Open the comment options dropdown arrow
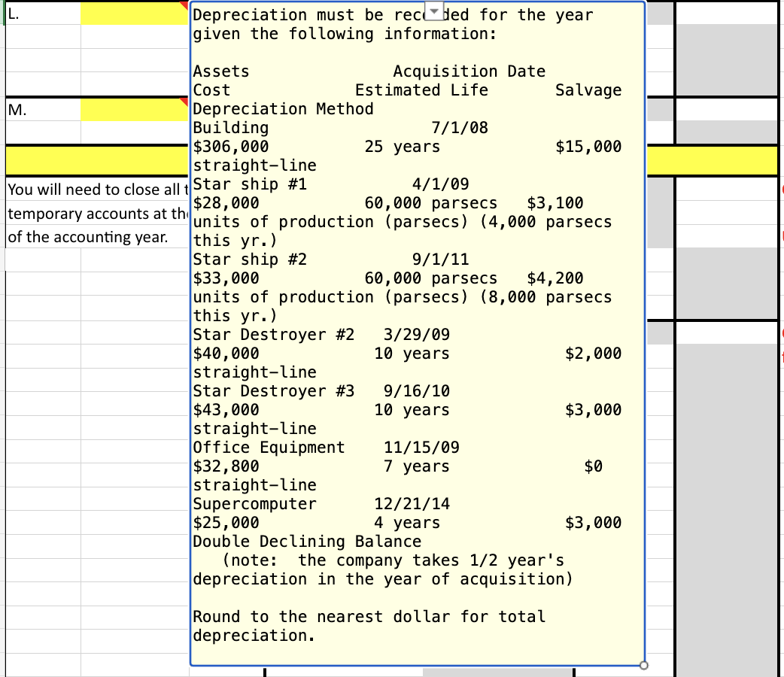Viewport: 784px width, 677px height. [x=433, y=9]
